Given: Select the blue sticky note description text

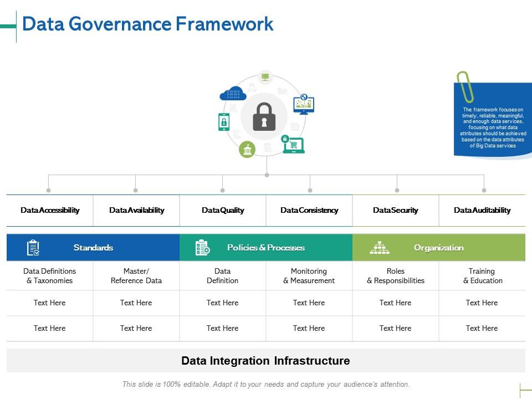Looking at the screenshot, I should [493, 127].
